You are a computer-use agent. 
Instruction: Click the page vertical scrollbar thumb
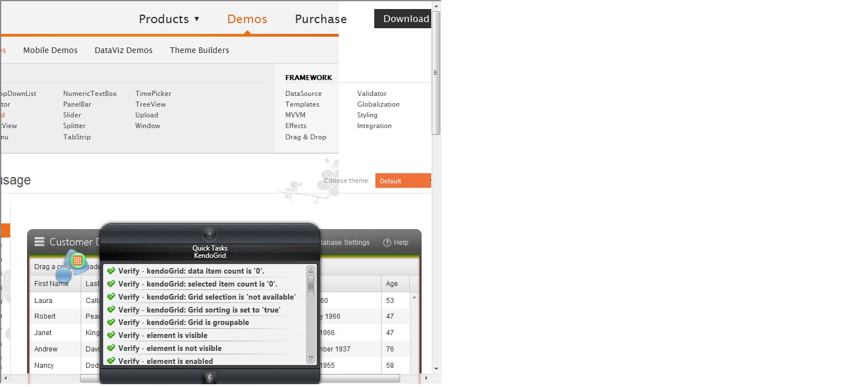click(x=436, y=72)
